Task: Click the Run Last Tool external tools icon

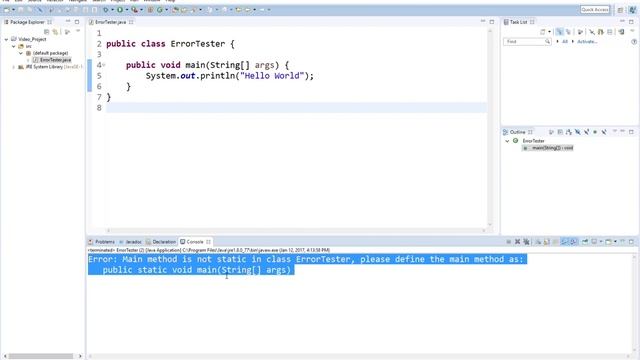Action: pyautogui.click(x=134, y=9)
